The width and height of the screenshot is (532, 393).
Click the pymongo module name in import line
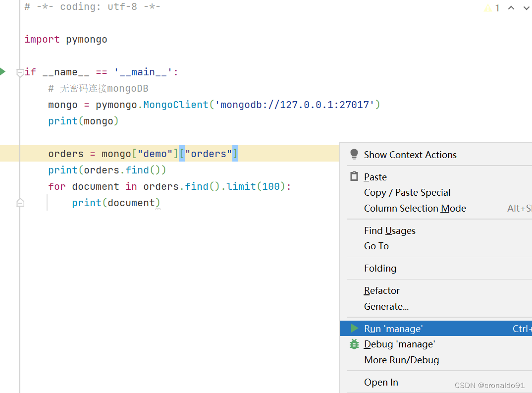tap(87, 39)
